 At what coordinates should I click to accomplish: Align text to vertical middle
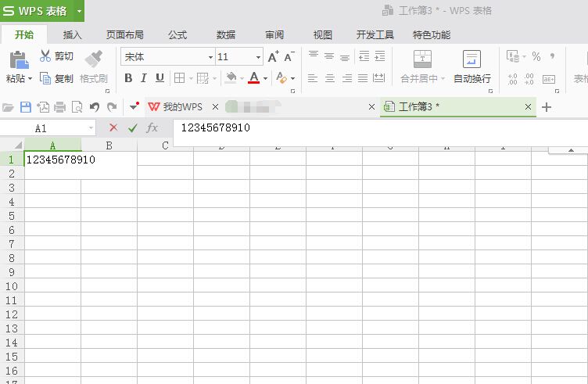pyautogui.click(x=329, y=56)
